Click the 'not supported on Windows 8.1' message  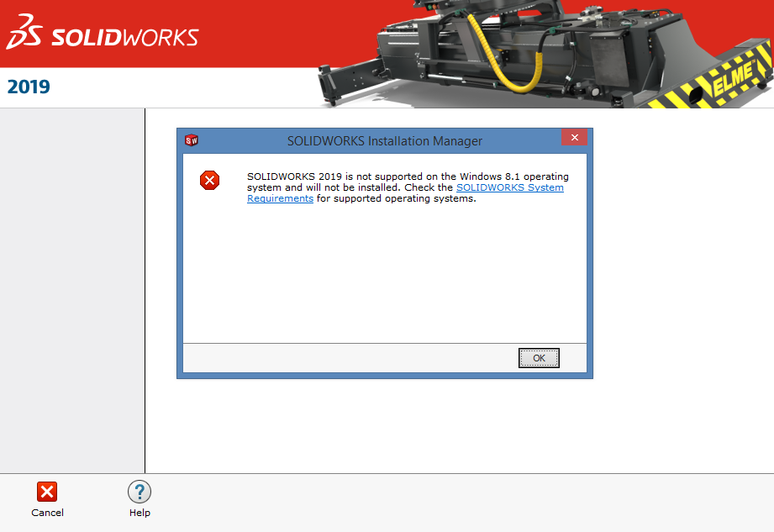click(408, 187)
